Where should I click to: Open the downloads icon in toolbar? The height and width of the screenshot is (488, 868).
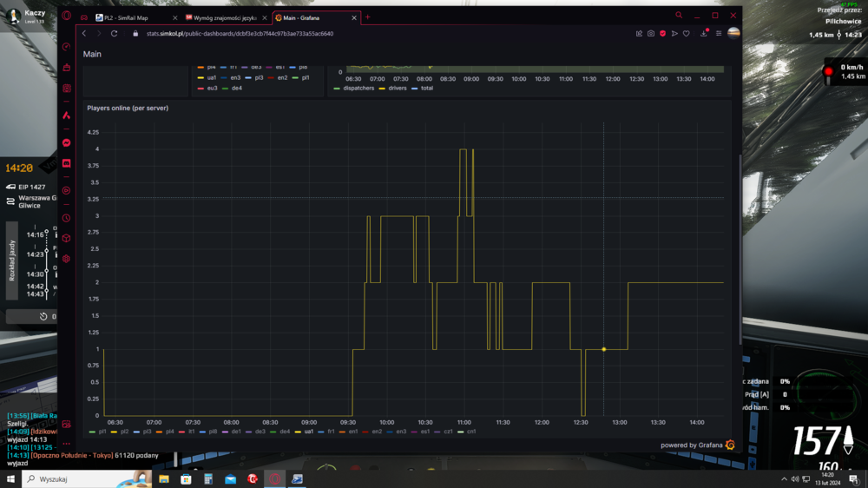pos(705,34)
